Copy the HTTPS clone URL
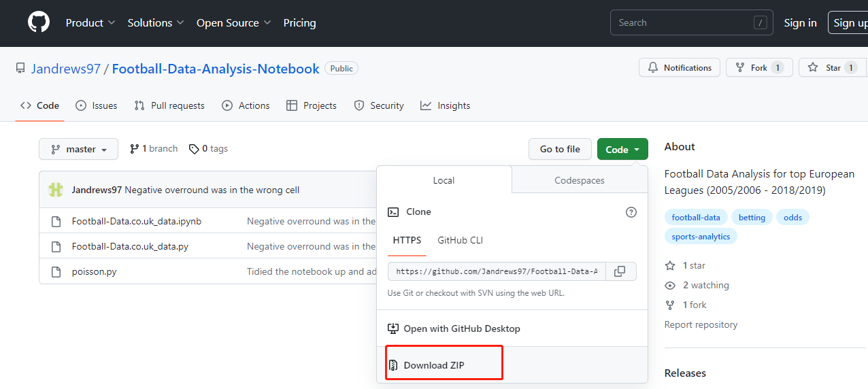 (x=620, y=271)
